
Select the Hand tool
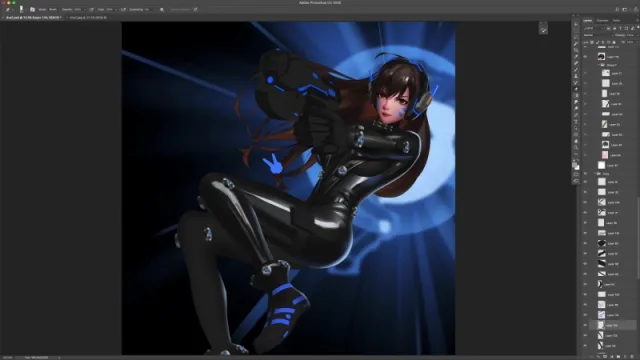pos(576,141)
